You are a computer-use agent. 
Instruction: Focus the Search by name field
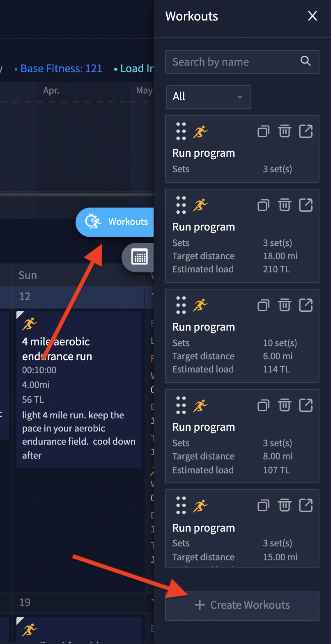click(x=234, y=62)
